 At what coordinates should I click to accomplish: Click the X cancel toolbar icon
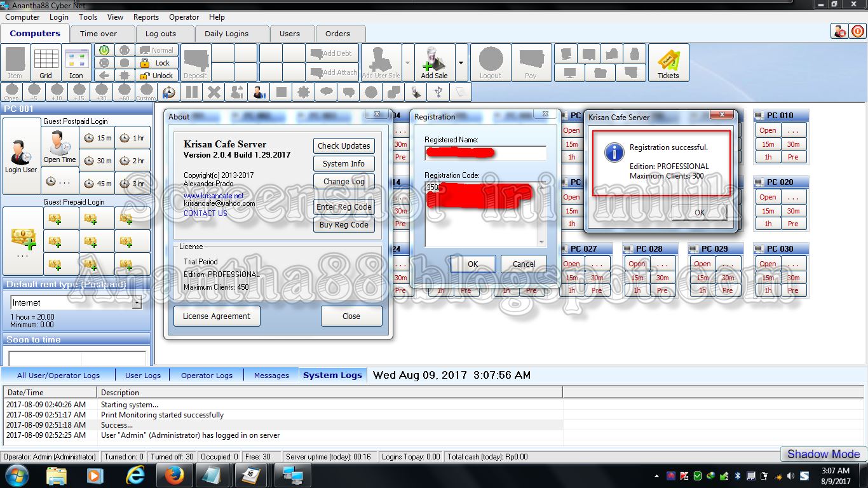[214, 92]
